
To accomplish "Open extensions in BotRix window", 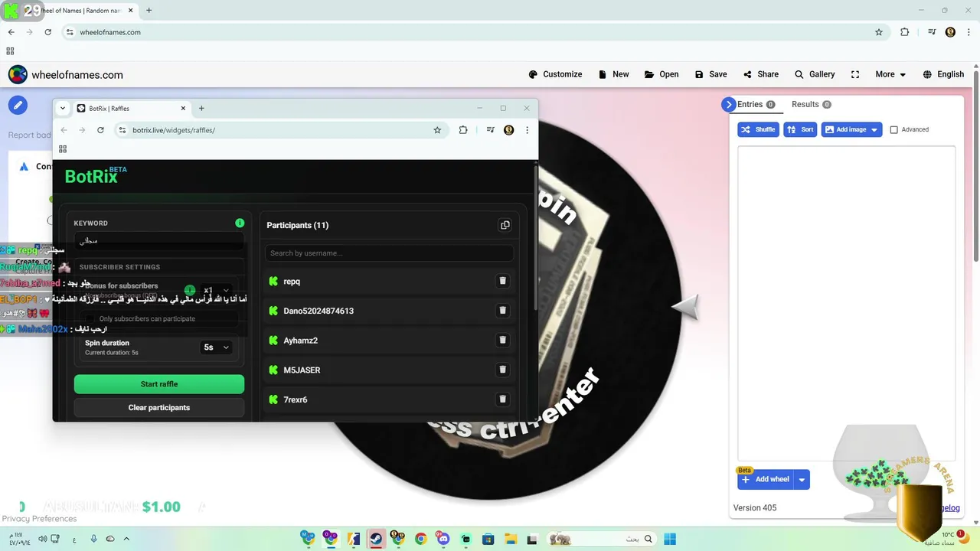I will point(463,130).
